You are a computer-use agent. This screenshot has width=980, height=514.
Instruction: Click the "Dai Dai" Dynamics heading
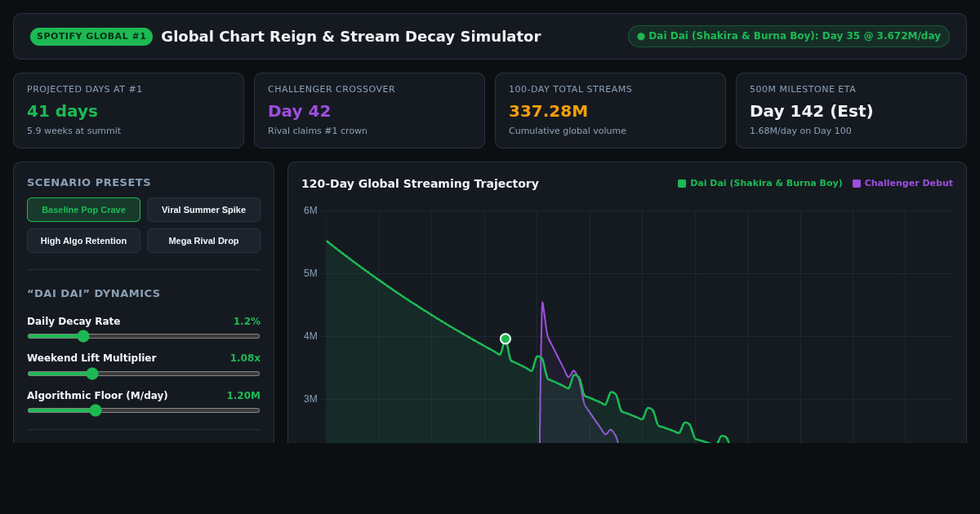pos(94,294)
